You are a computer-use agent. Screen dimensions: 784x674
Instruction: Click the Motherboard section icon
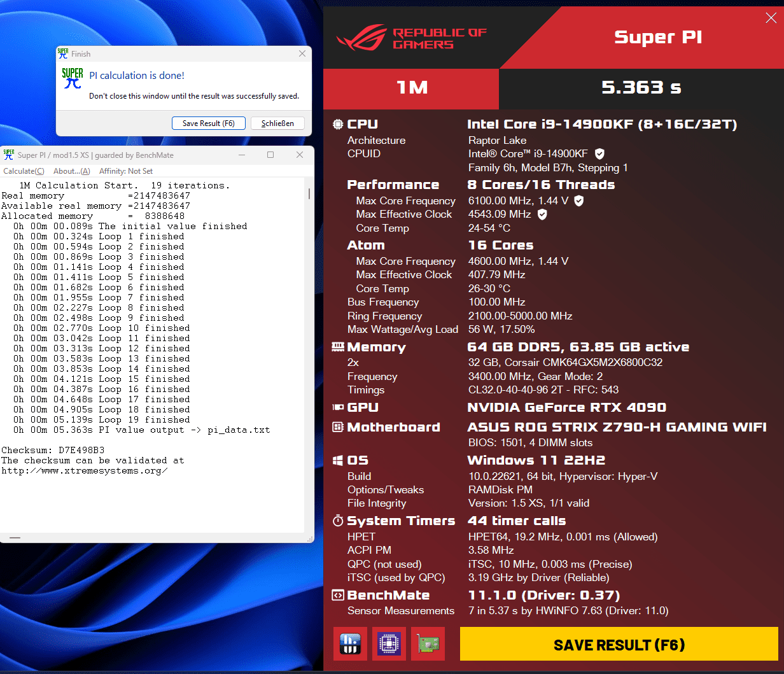click(x=338, y=427)
